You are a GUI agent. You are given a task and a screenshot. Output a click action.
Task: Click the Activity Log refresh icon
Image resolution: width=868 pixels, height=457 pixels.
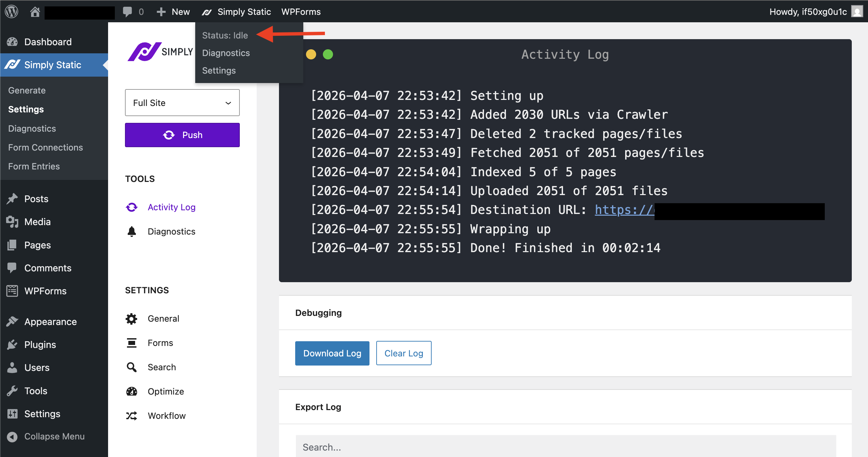coord(132,207)
